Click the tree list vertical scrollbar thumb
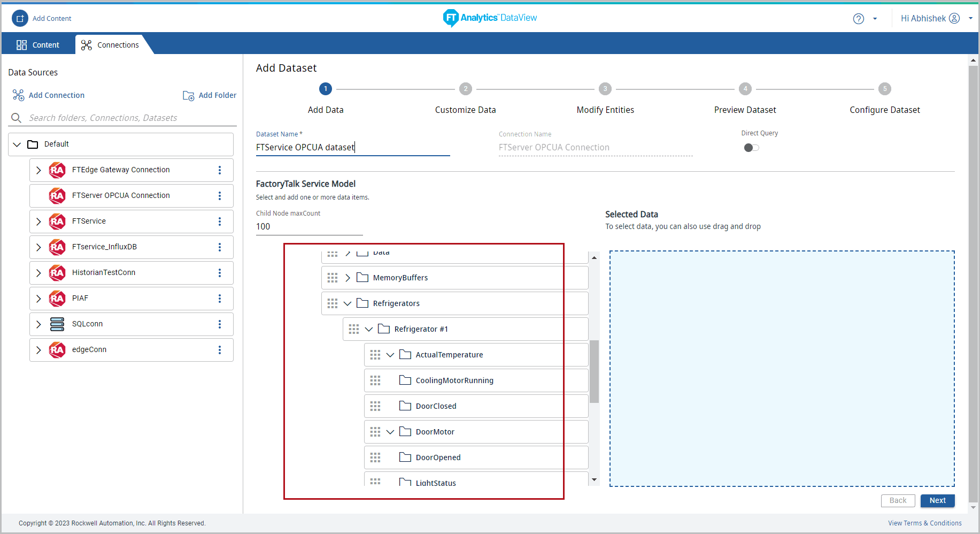 (x=594, y=371)
